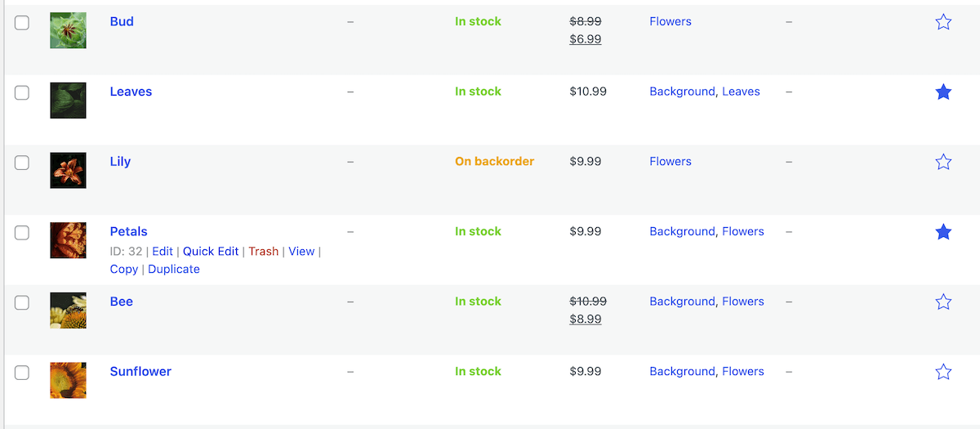This screenshot has width=980, height=429.
Task: Open the Sunflower product title
Action: point(140,371)
